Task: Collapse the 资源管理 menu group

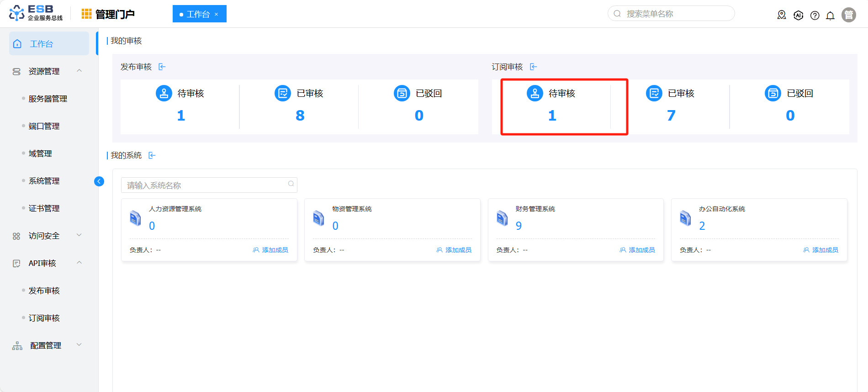Action: click(x=79, y=71)
